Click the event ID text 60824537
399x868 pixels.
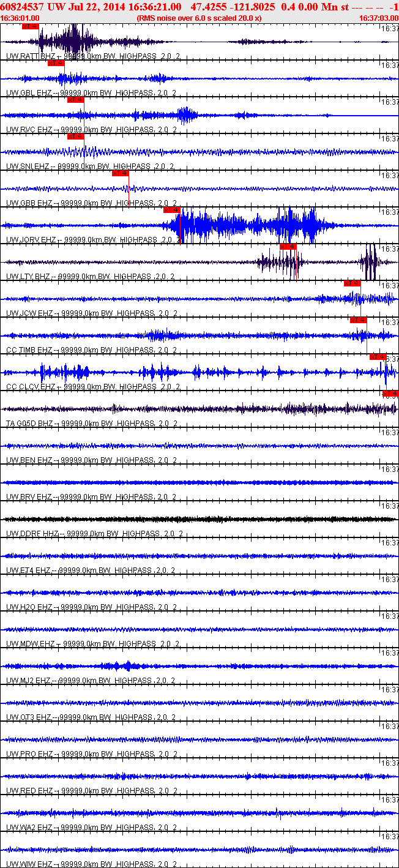coord(22,7)
